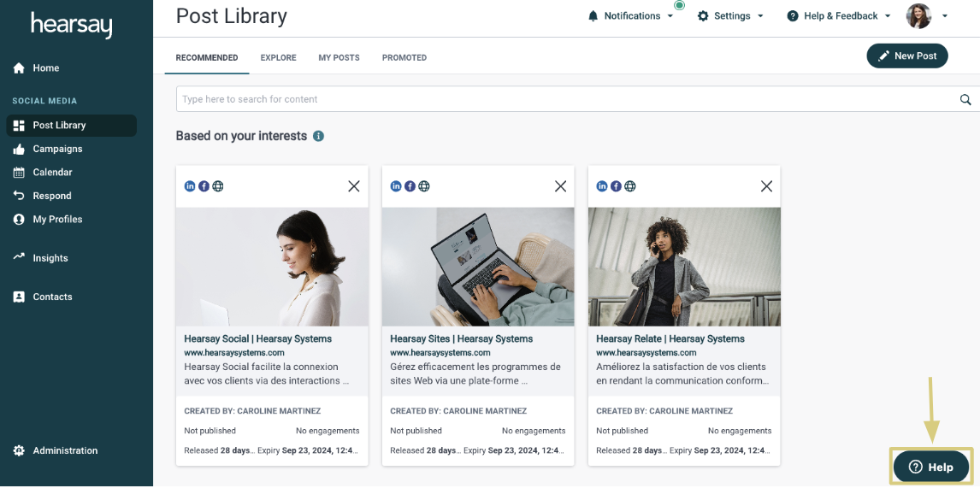Click the Help & Feedback question icon
Viewport: 980px width, 488px height.
pos(793,16)
